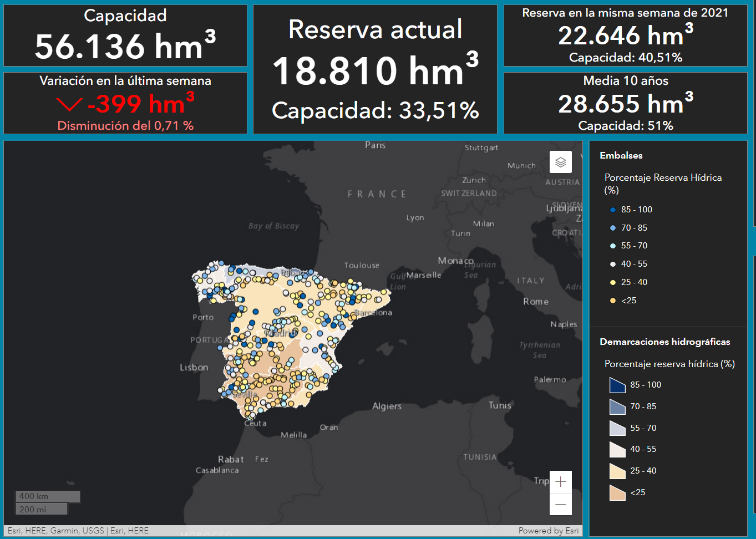Toggle the 85 - 100 demarcaciones legend entry
This screenshot has height=539, width=756.
point(617,384)
